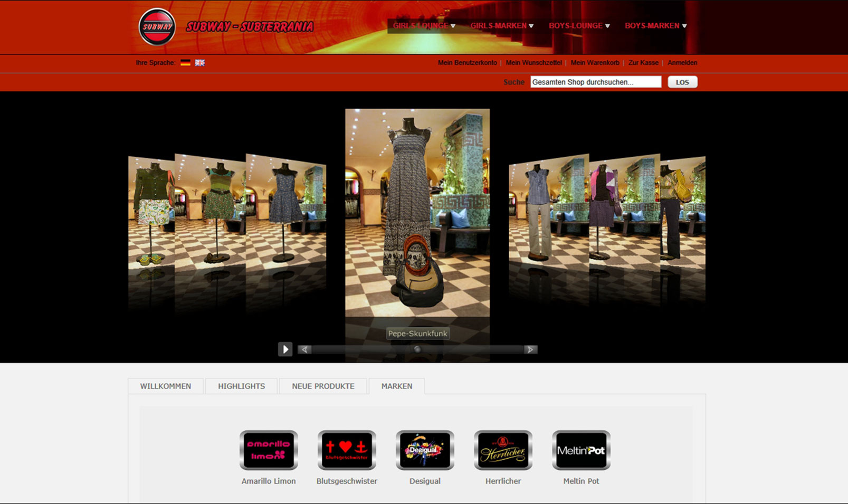Switch language using UK flag
848x504 pixels.
199,62
